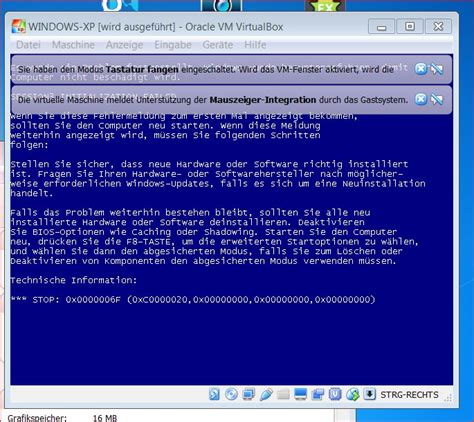Open the Datei menu
Viewport: 474px width, 422px height.
click(x=28, y=44)
